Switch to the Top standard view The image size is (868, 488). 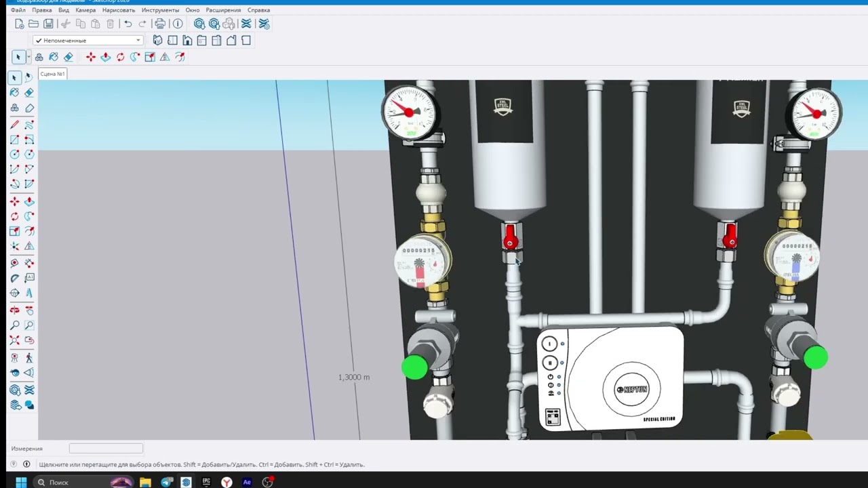click(172, 41)
